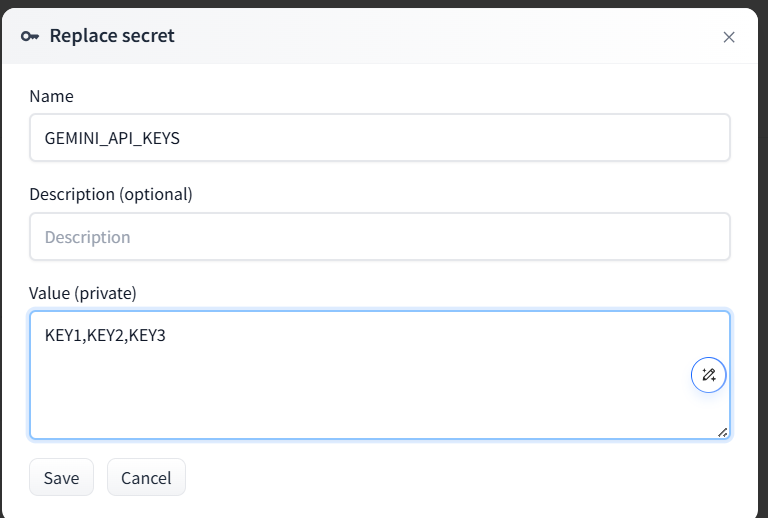Click empty space below KEY1,KEY2,KEY3 in textarea

click(x=343, y=392)
